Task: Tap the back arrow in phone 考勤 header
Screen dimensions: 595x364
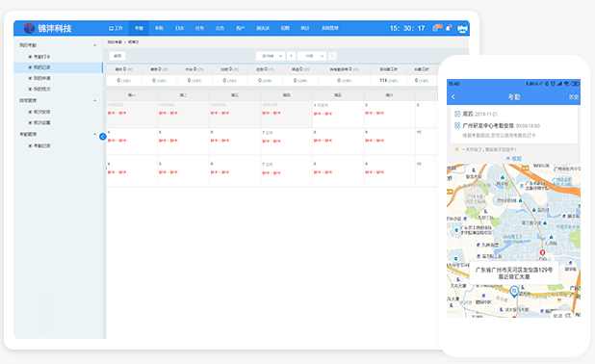Action: coord(453,97)
